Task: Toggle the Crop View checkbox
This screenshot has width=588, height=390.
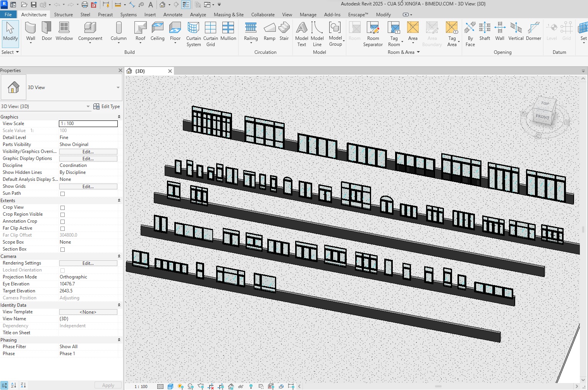Action: point(62,208)
